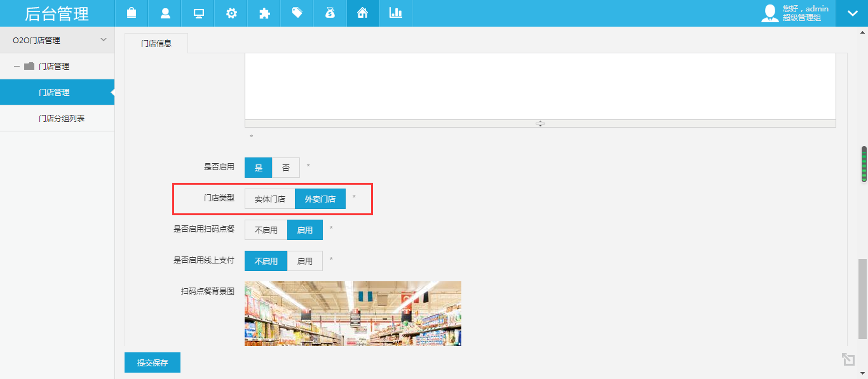Open the bar chart statistics icon
The width and height of the screenshot is (868, 379).
click(x=396, y=13)
